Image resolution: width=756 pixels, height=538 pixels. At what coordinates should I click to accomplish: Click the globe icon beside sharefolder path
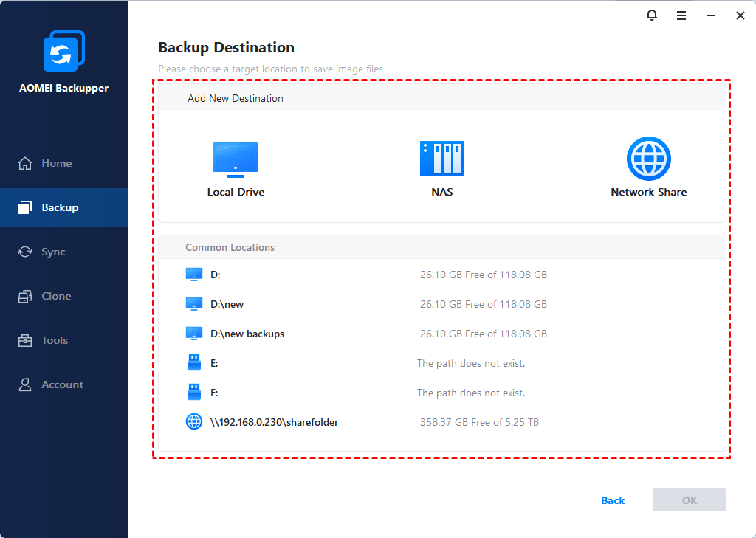[x=193, y=422]
